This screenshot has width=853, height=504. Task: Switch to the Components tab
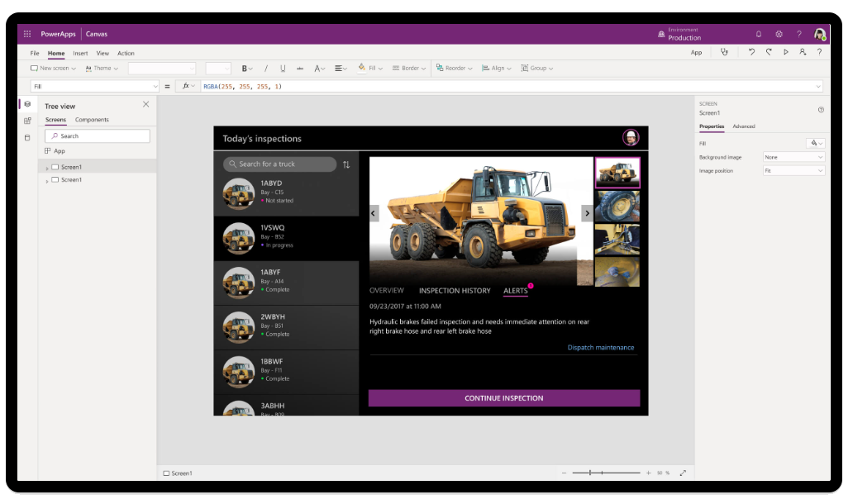pos(92,120)
